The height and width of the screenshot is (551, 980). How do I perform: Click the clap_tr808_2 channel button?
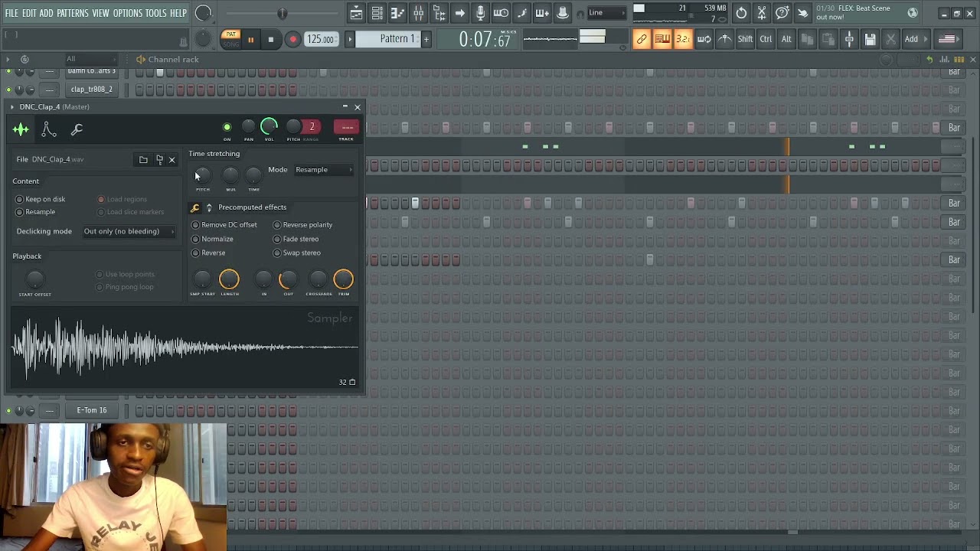coord(92,90)
